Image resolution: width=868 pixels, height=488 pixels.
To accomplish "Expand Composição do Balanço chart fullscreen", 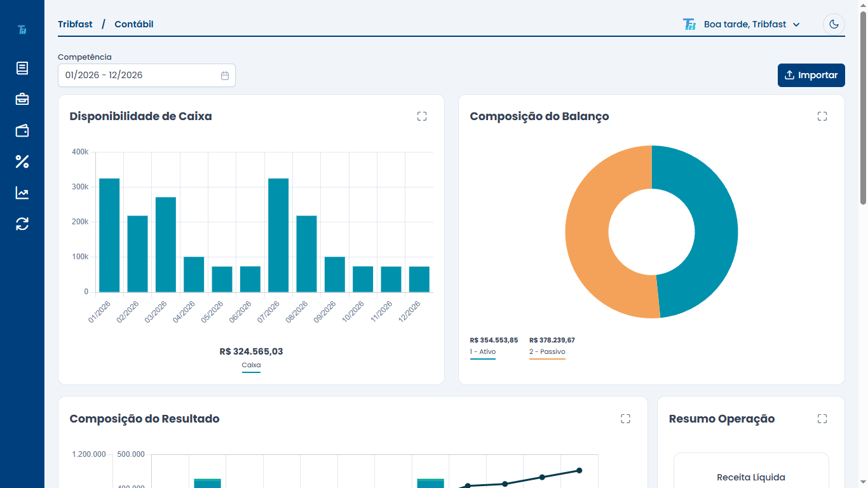I will tap(822, 116).
